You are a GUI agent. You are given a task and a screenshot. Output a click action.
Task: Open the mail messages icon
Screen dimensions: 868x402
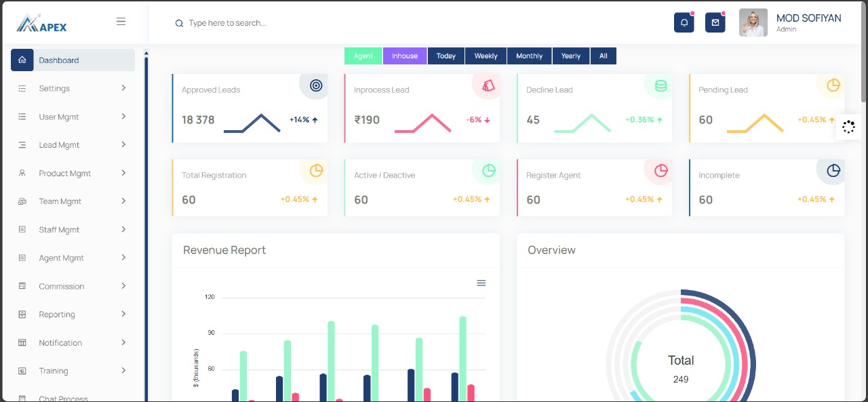coord(715,23)
